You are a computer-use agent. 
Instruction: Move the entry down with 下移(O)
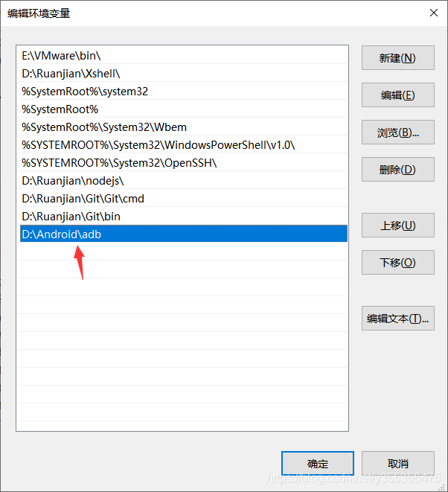pos(398,262)
